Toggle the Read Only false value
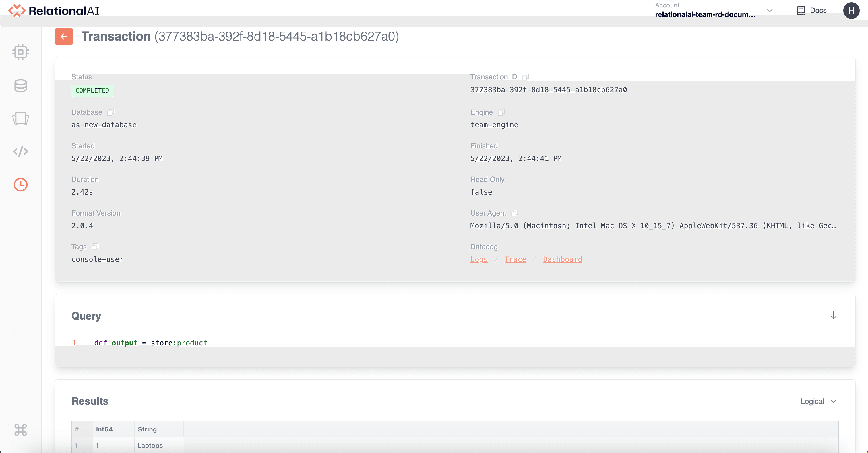This screenshot has height=453, width=868. [481, 192]
